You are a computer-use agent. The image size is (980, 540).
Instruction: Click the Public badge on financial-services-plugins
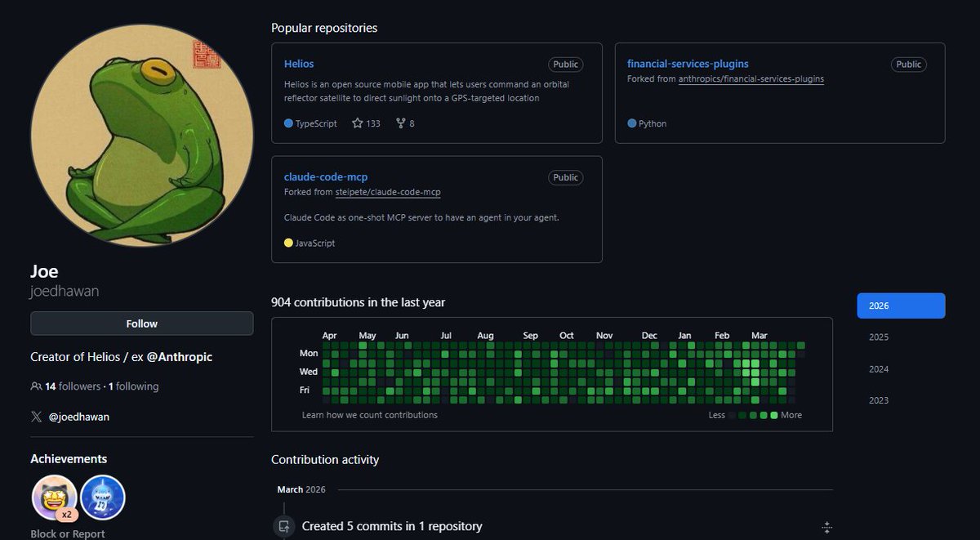[908, 65]
